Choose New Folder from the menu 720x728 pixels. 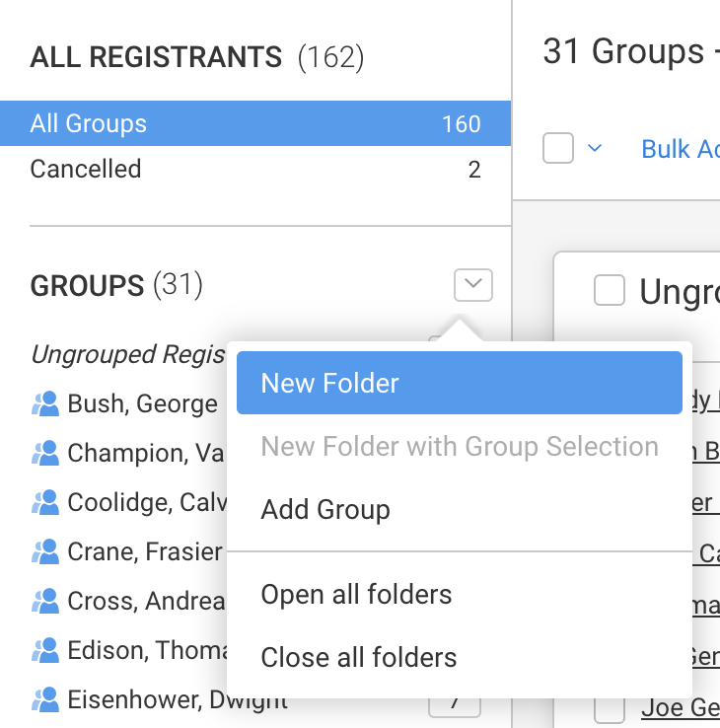tap(459, 383)
